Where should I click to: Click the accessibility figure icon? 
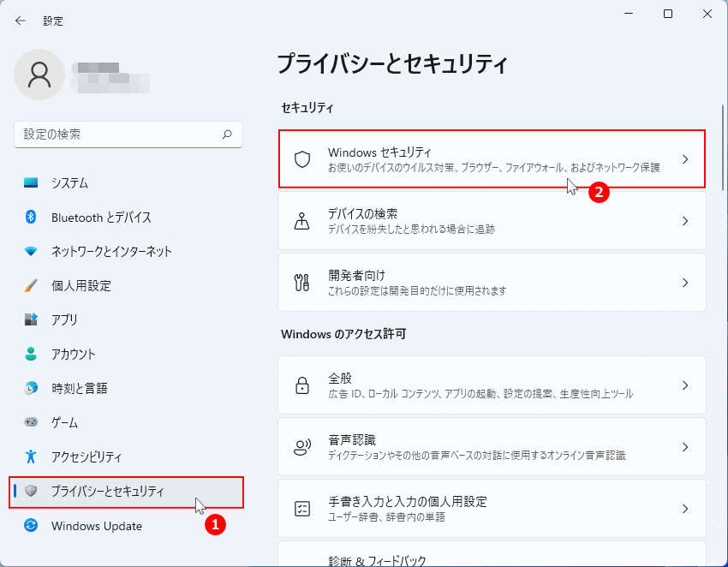click(31, 457)
